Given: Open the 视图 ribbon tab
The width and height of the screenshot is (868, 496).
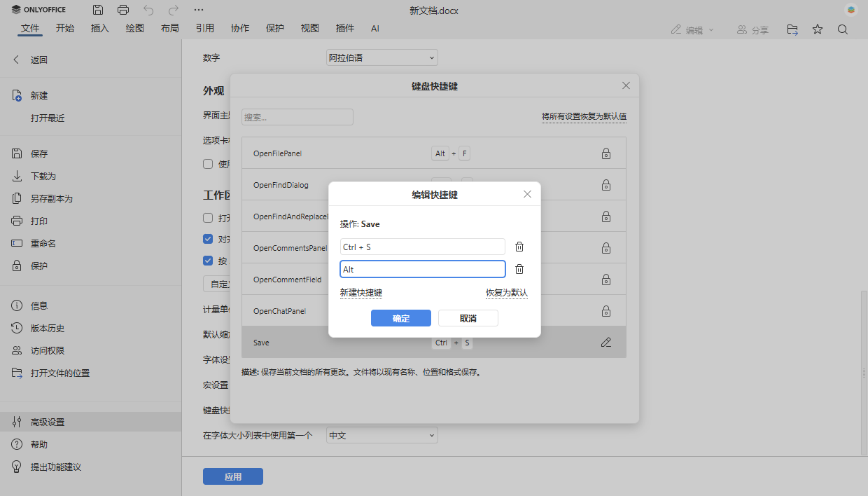Looking at the screenshot, I should pyautogui.click(x=309, y=29).
